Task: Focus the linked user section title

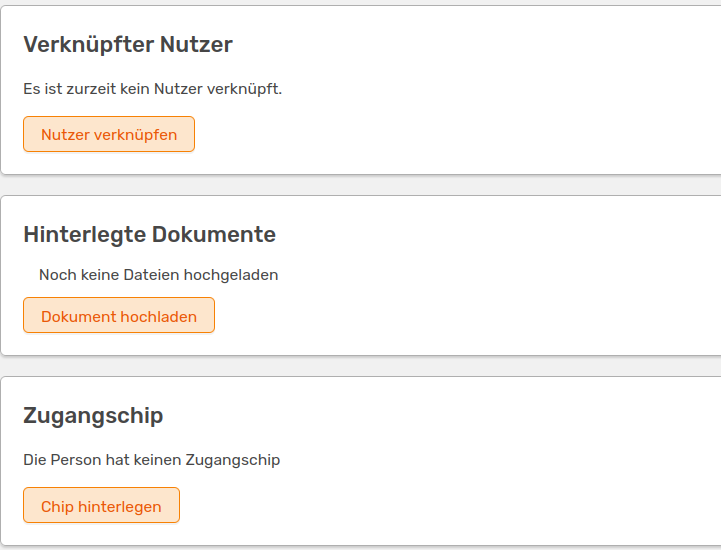Action: point(128,45)
